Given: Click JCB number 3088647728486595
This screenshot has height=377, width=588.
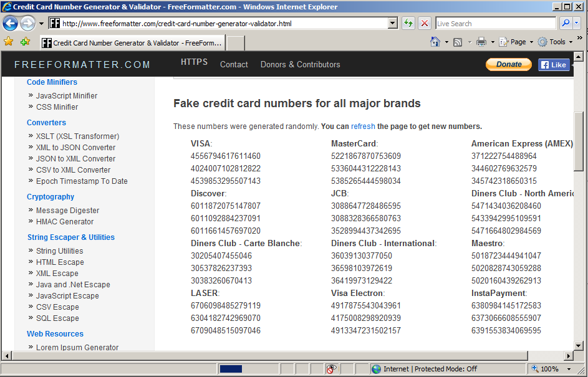Looking at the screenshot, I should pyautogui.click(x=365, y=206).
